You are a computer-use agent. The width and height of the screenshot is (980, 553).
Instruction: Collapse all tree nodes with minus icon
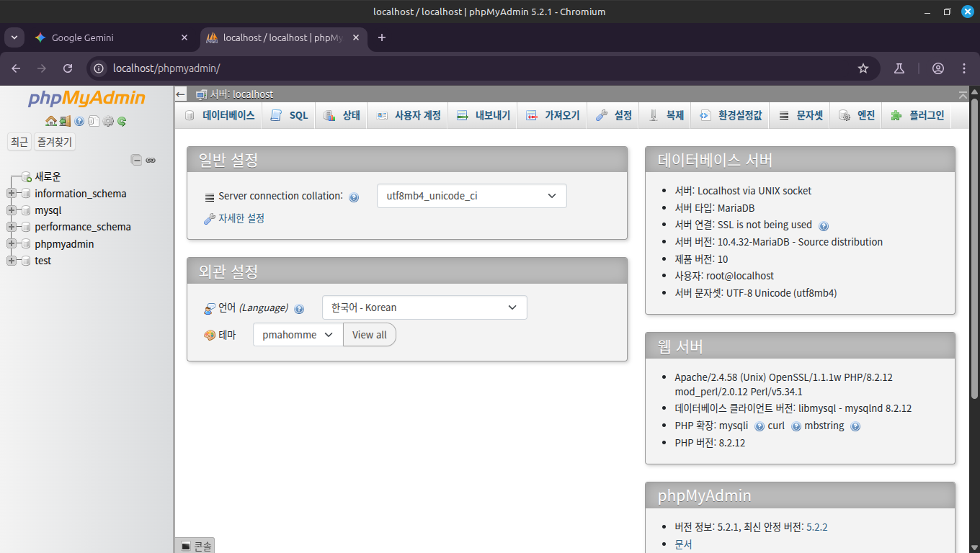136,160
